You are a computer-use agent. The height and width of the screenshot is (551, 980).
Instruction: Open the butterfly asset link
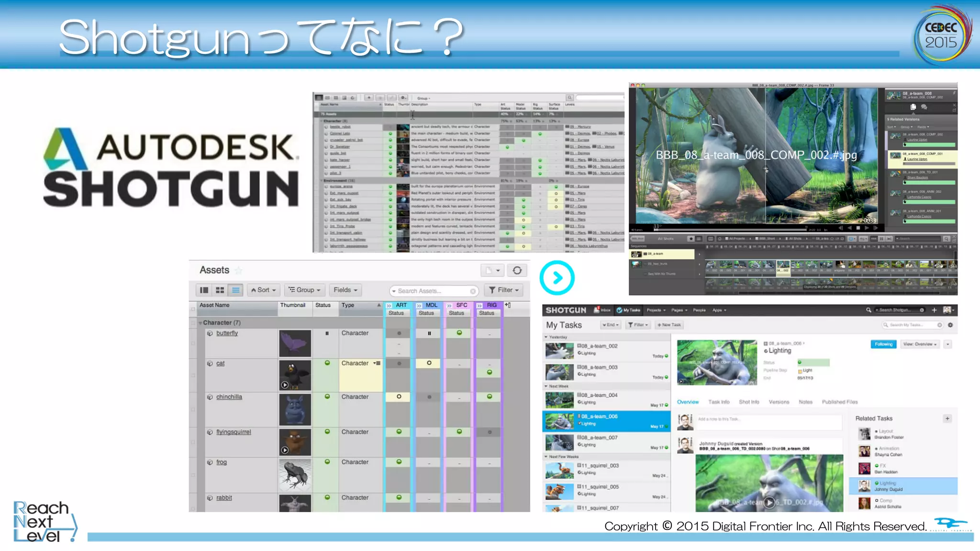coord(227,333)
